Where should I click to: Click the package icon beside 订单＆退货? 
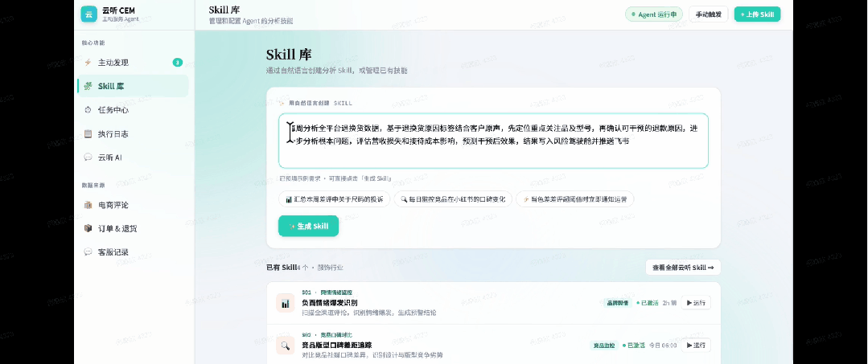88,228
